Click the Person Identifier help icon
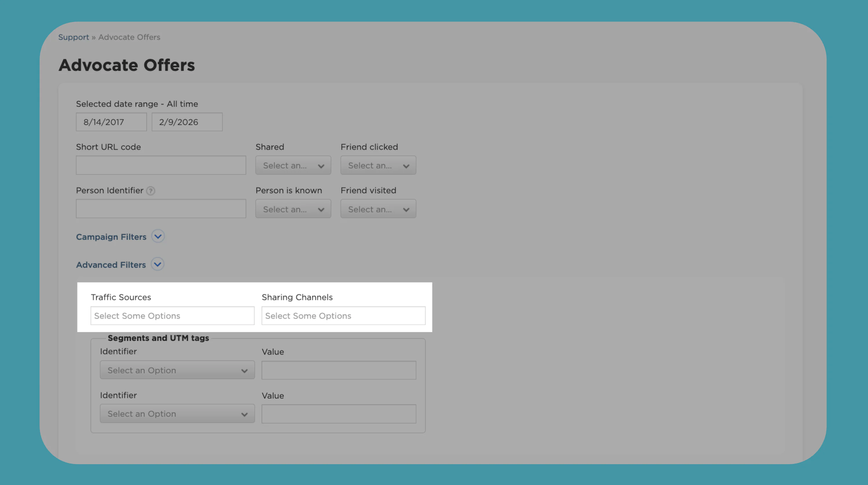This screenshot has height=485, width=868. 151,191
